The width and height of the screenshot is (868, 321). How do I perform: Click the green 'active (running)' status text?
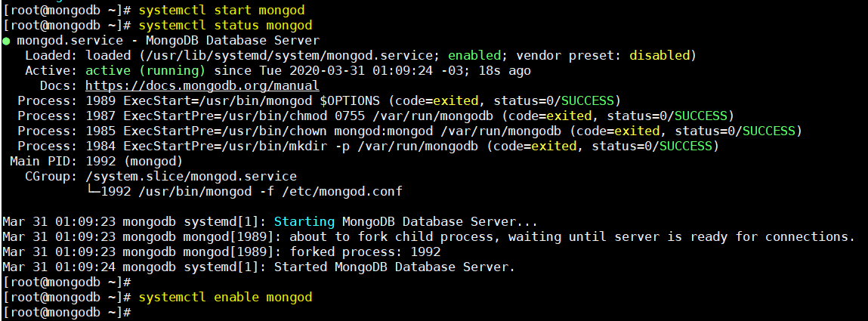146,71
